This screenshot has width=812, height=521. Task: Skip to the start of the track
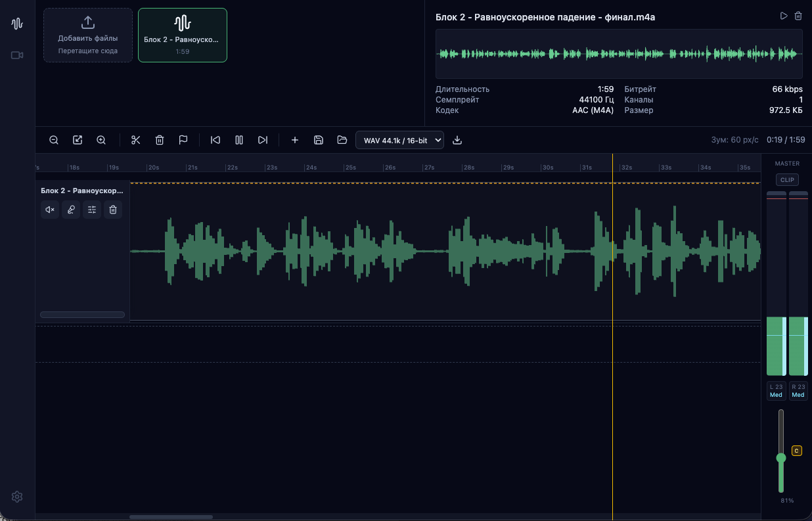(215, 140)
